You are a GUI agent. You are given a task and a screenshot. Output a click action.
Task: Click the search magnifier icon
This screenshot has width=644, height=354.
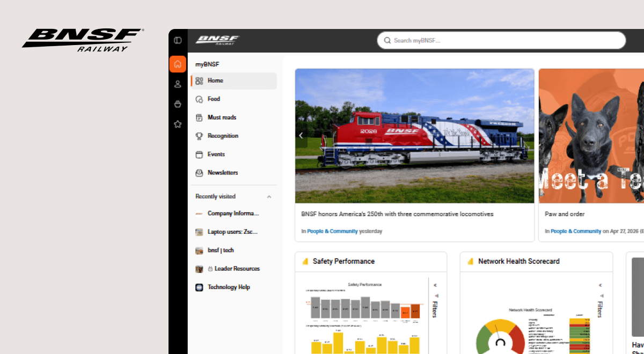tap(387, 40)
